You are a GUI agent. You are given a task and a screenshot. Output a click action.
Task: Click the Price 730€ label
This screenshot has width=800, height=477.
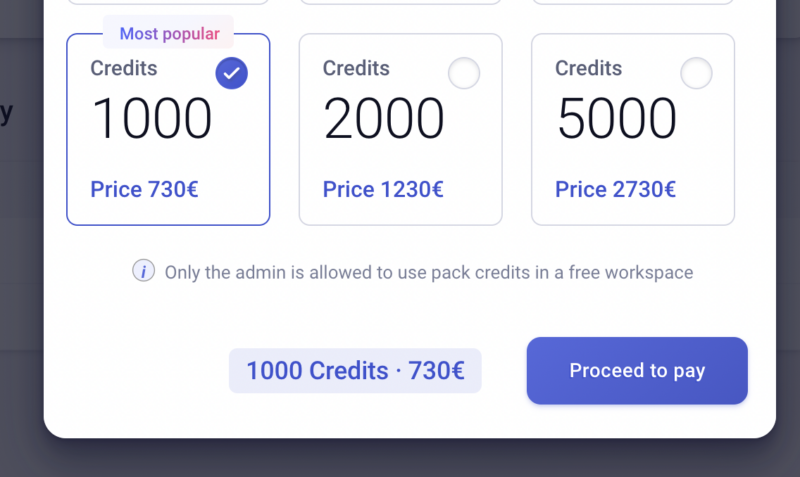[144, 190]
